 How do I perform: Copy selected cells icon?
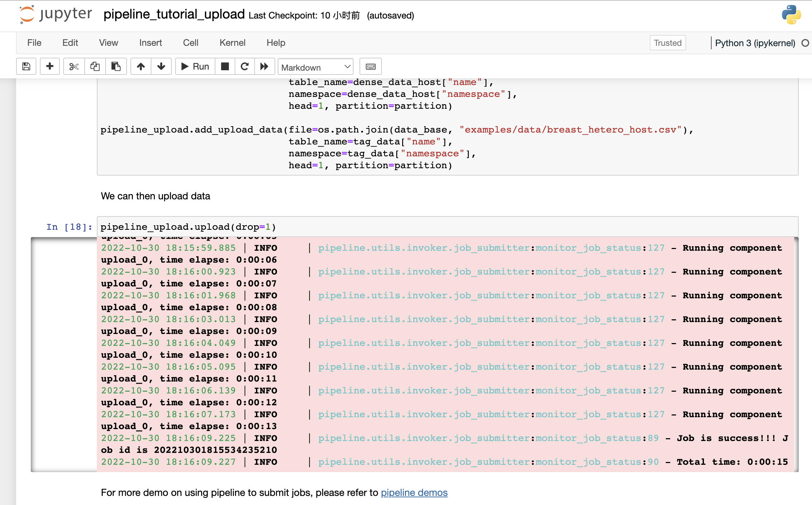pos(95,66)
